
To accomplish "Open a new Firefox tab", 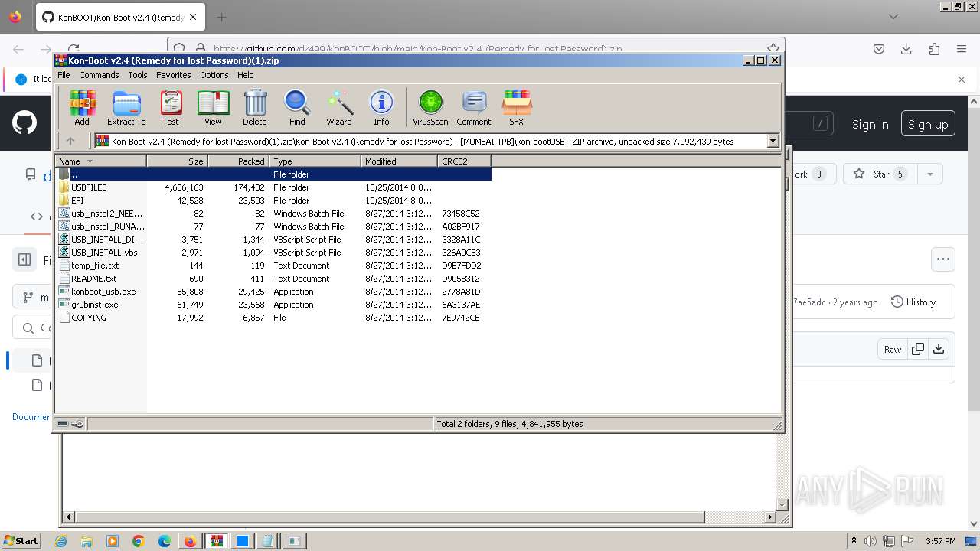I will coord(221,17).
